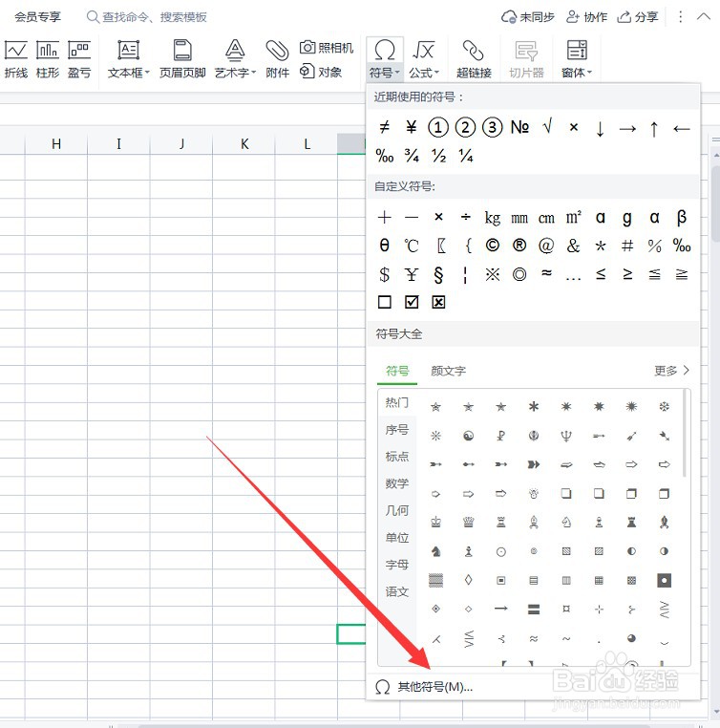This screenshot has width=720, height=728.
Task: Insert the ½ fraction symbol
Action: [439, 156]
